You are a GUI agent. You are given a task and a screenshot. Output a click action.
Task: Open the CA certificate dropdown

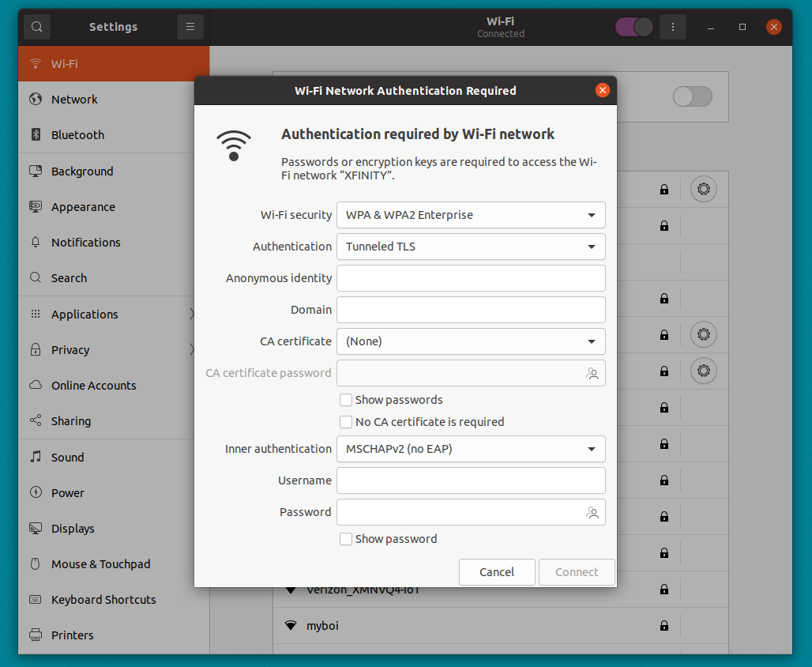471,341
